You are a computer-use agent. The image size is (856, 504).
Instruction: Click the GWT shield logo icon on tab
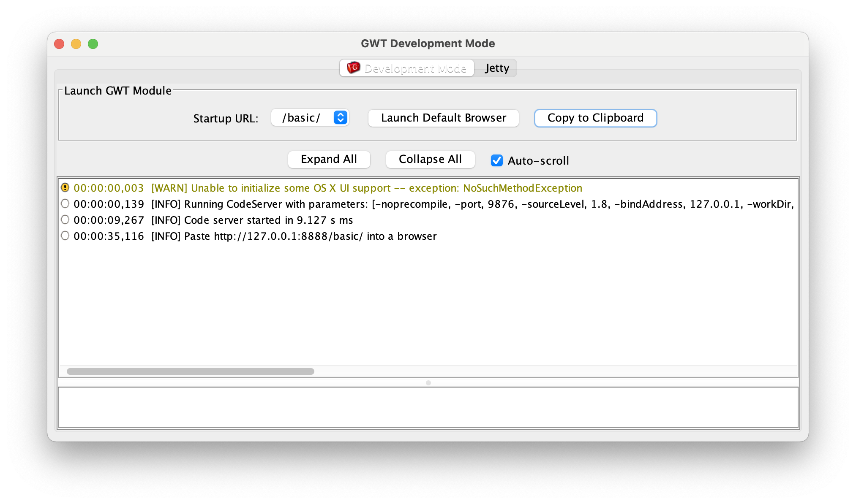[355, 68]
